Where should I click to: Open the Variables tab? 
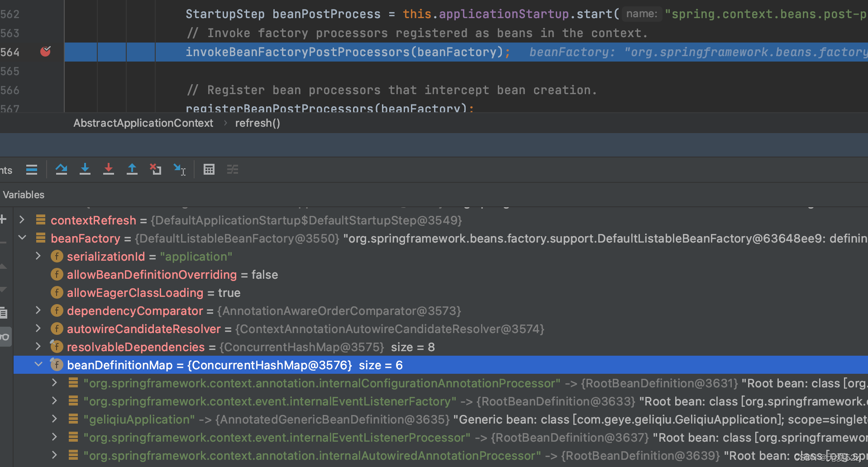tap(24, 195)
